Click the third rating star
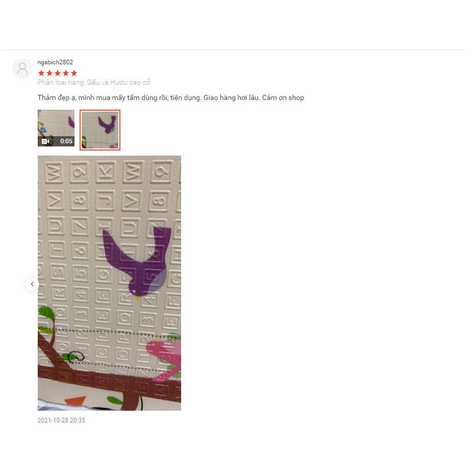The image size is (476, 476). (x=58, y=73)
